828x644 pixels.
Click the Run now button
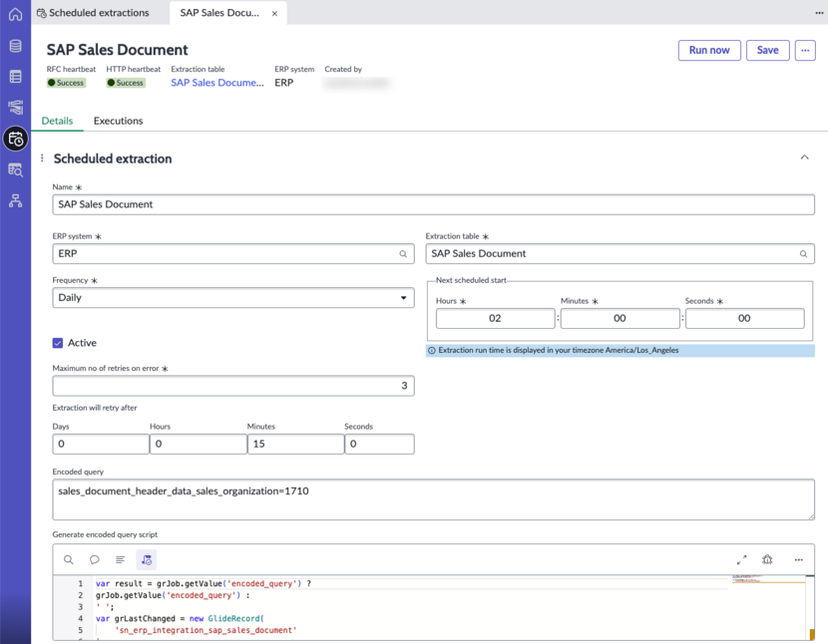709,50
